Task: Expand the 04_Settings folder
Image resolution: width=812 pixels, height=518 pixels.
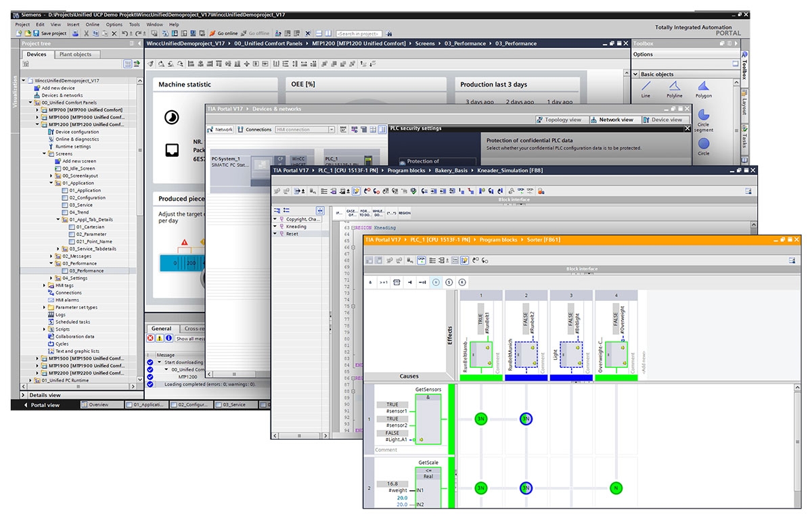Action: click(x=51, y=278)
